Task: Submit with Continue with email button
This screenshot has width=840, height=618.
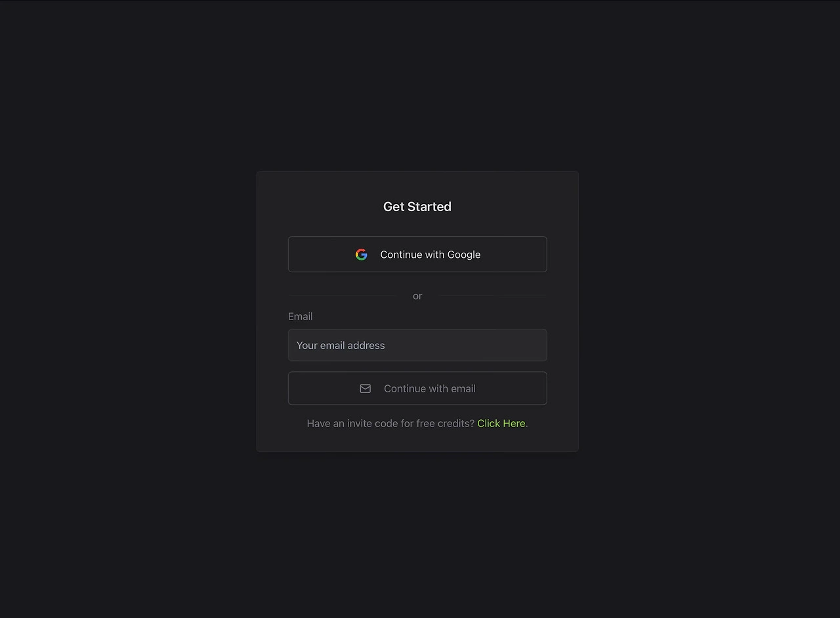Action: click(417, 388)
